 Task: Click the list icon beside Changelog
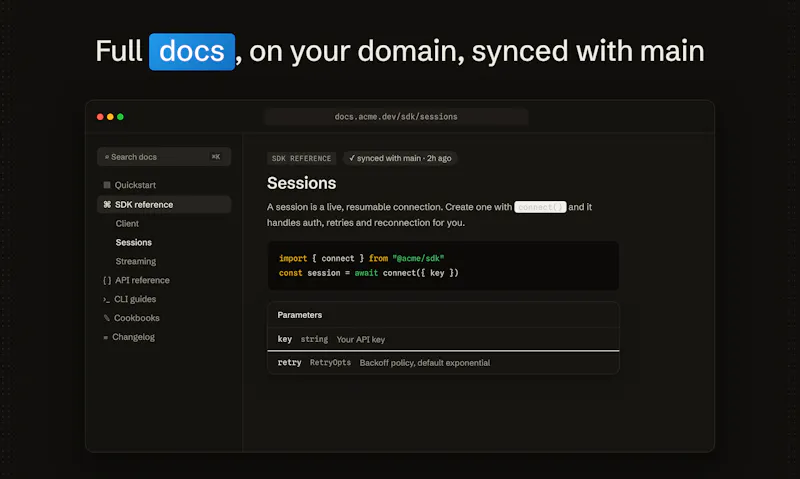[105, 337]
